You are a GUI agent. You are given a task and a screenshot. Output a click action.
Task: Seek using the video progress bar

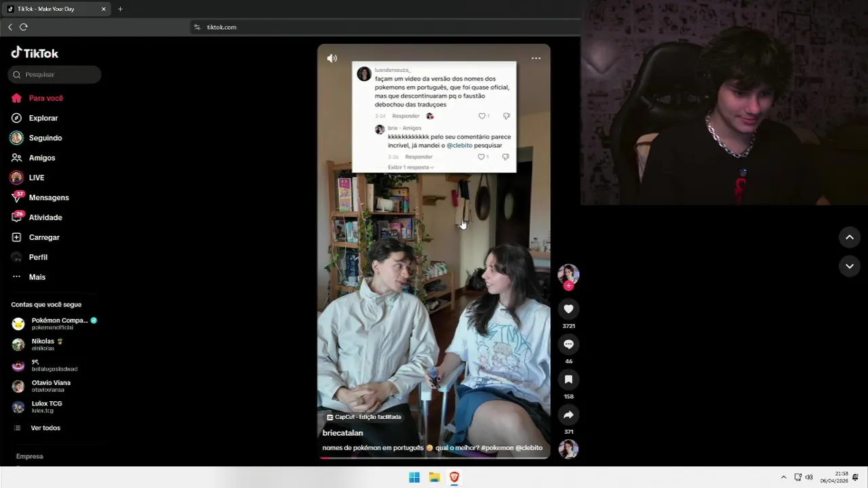click(434, 457)
